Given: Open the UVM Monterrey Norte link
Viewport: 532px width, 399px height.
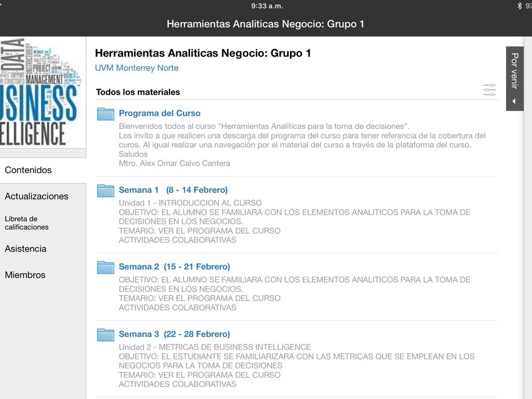Looking at the screenshot, I should 137,68.
